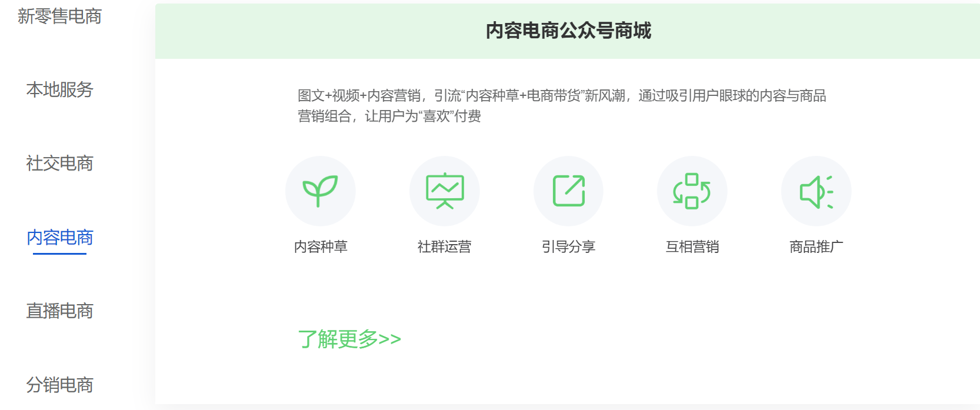Click the share arrow icon for 引导分享
Viewport: 980px width, 410px height.
point(569,191)
